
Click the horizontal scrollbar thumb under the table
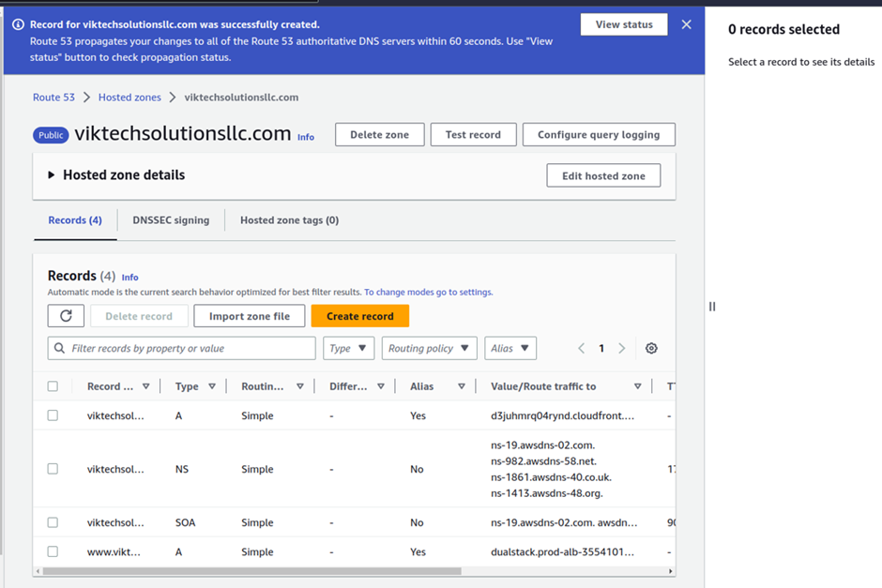252,571
